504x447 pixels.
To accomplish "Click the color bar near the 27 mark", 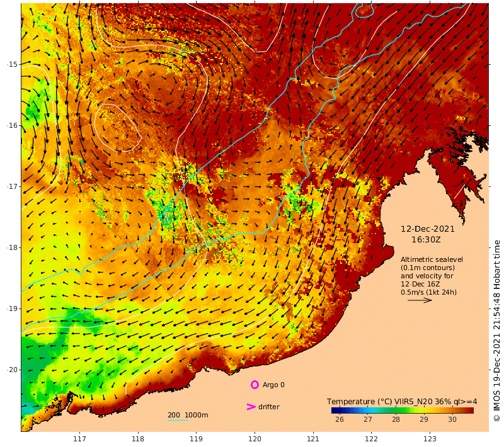I will click(x=368, y=410).
